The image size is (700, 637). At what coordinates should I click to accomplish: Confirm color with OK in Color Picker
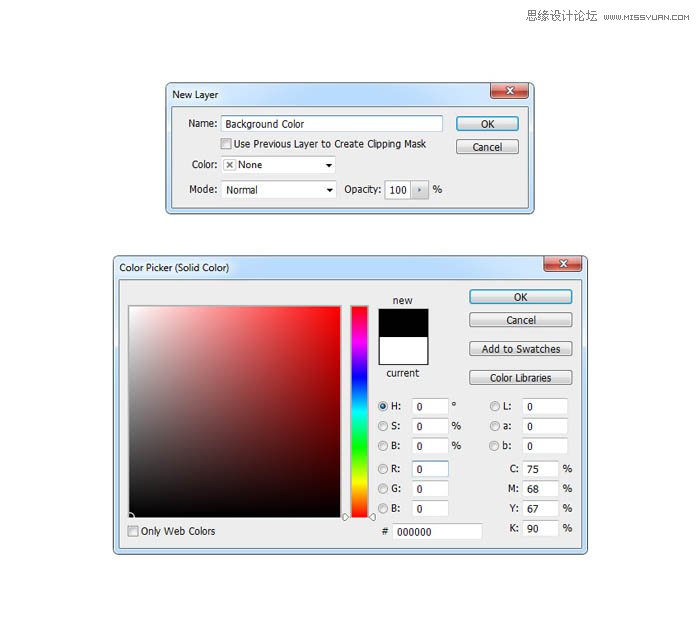pyautogui.click(x=520, y=297)
